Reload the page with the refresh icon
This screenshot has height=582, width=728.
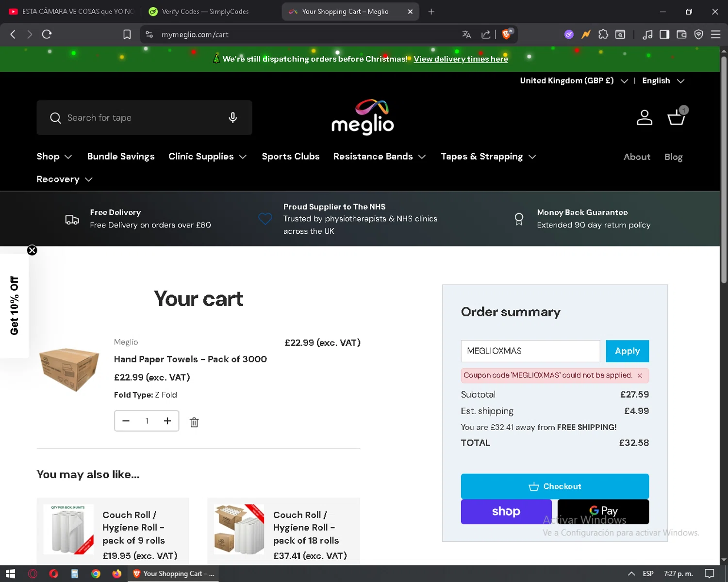[47, 34]
